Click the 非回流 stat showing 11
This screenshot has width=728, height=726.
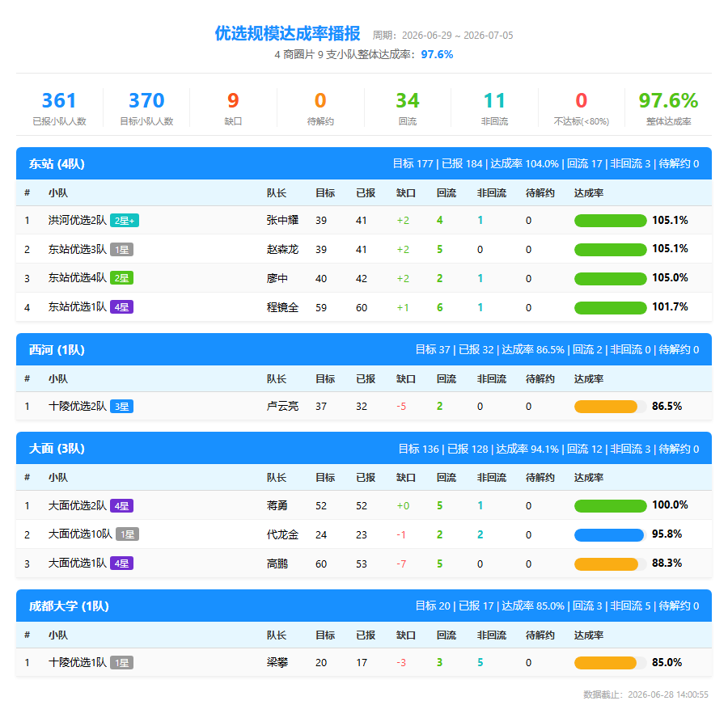point(494,108)
